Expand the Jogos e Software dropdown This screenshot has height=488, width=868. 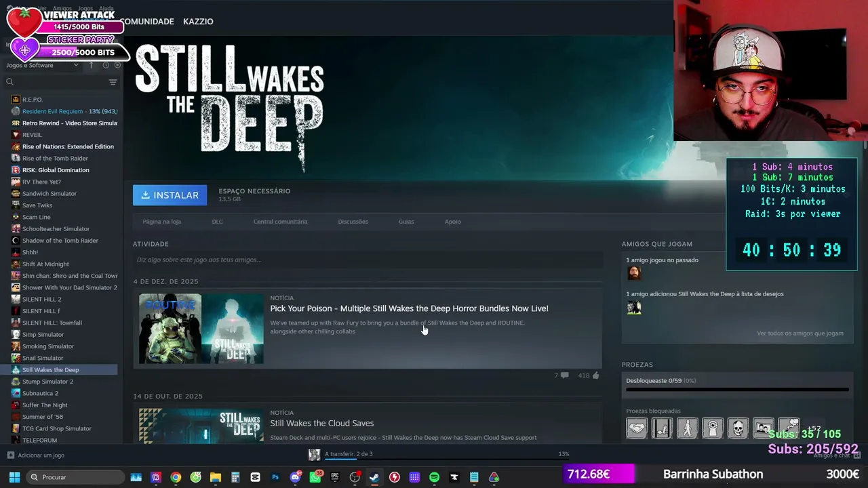tap(43, 65)
